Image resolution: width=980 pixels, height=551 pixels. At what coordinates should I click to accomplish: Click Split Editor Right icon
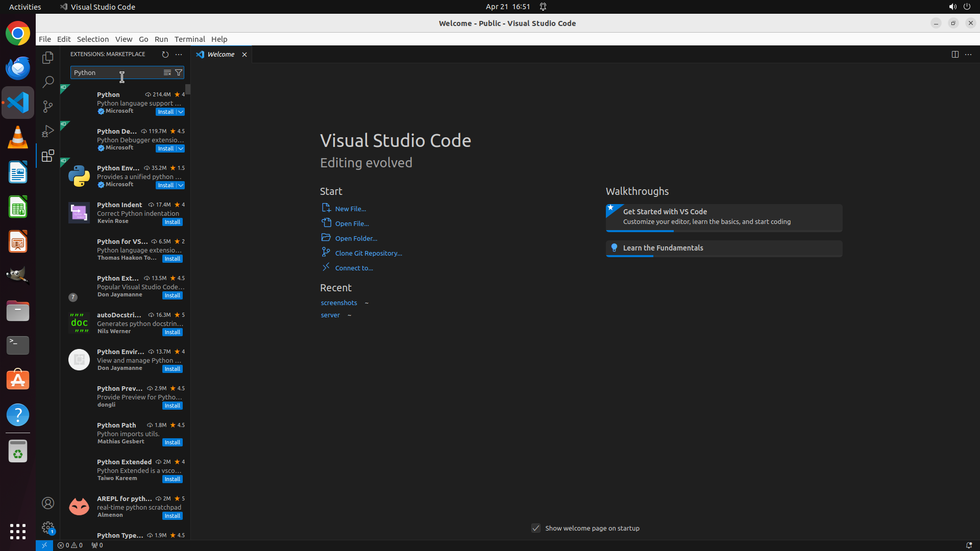[x=954, y=54]
